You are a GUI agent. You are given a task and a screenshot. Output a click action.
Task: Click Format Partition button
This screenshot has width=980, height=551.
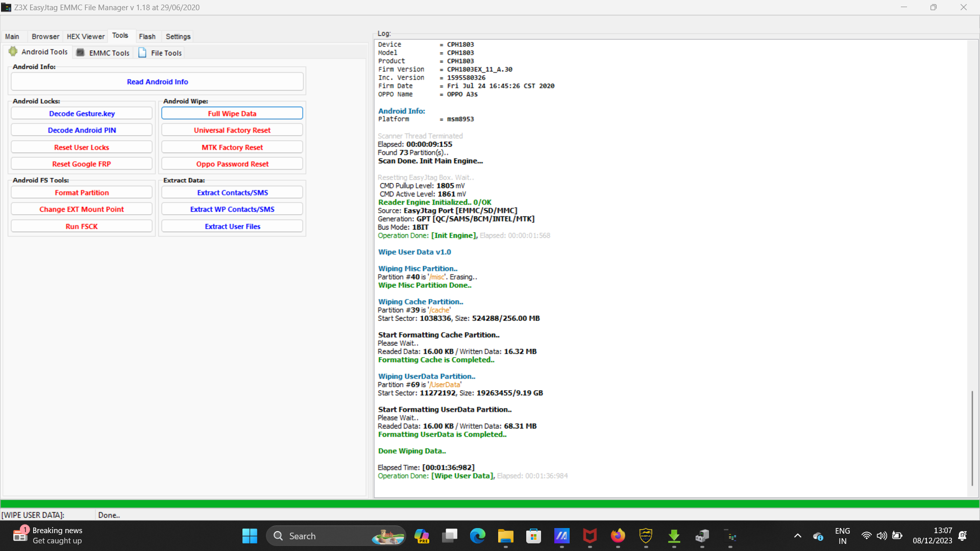[82, 192]
